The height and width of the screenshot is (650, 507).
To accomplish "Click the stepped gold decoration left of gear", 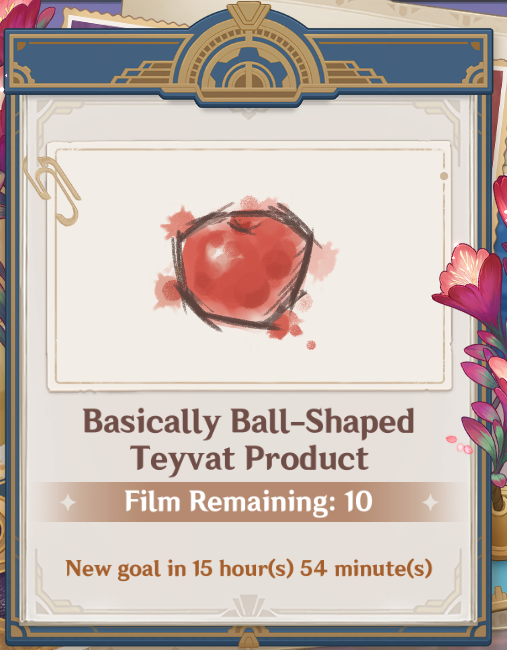I will 145,71.
